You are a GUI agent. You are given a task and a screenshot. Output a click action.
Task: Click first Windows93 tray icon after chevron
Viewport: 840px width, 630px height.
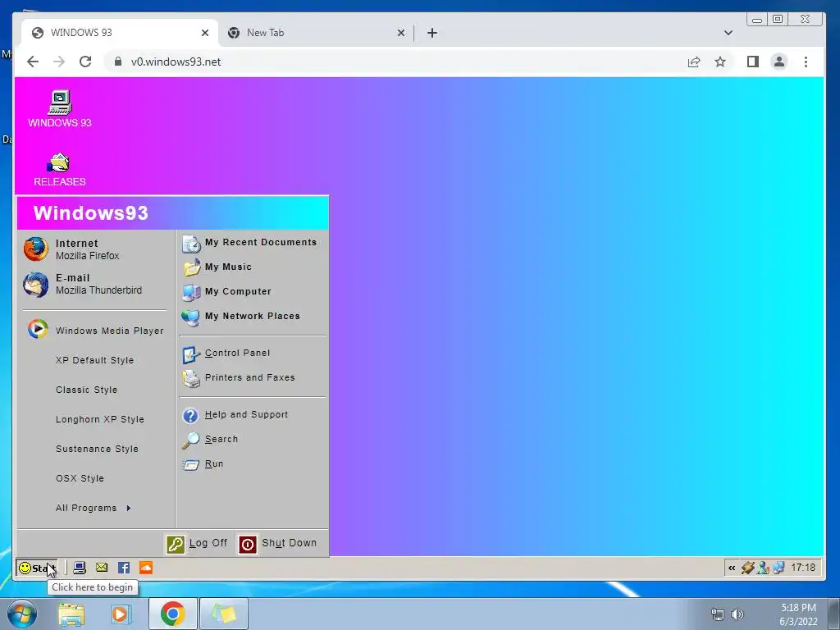coord(748,568)
